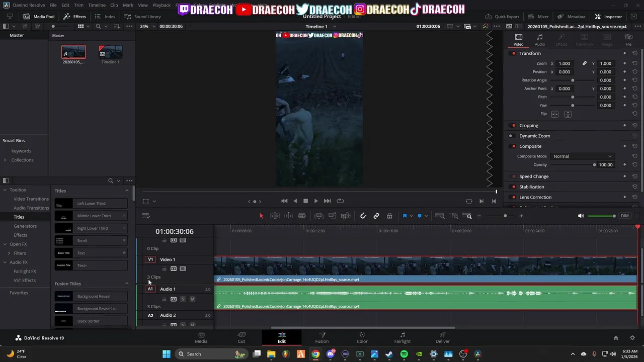Open the marker color dropdown arrow
Image resolution: width=644 pixels, height=362 pixels.
(426, 216)
